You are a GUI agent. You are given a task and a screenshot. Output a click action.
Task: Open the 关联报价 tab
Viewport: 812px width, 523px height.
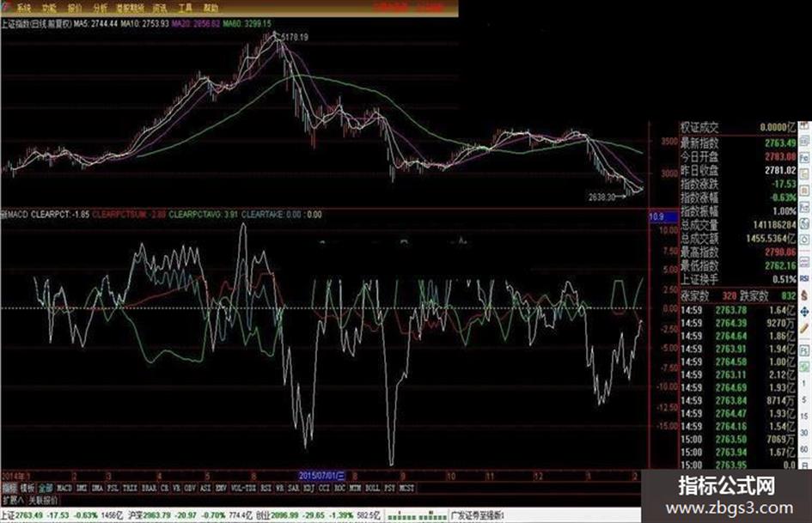(x=43, y=500)
